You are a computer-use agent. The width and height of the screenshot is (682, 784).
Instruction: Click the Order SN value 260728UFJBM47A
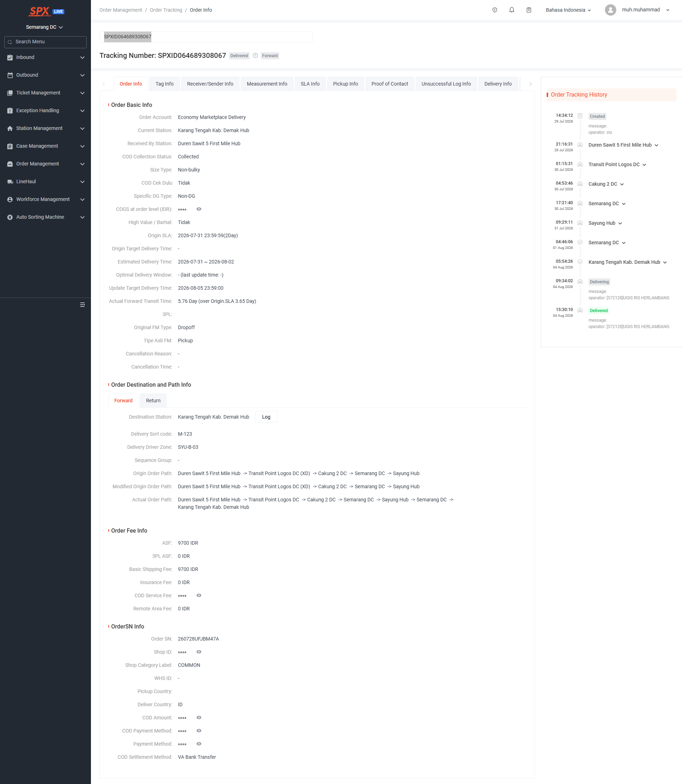[198, 639]
